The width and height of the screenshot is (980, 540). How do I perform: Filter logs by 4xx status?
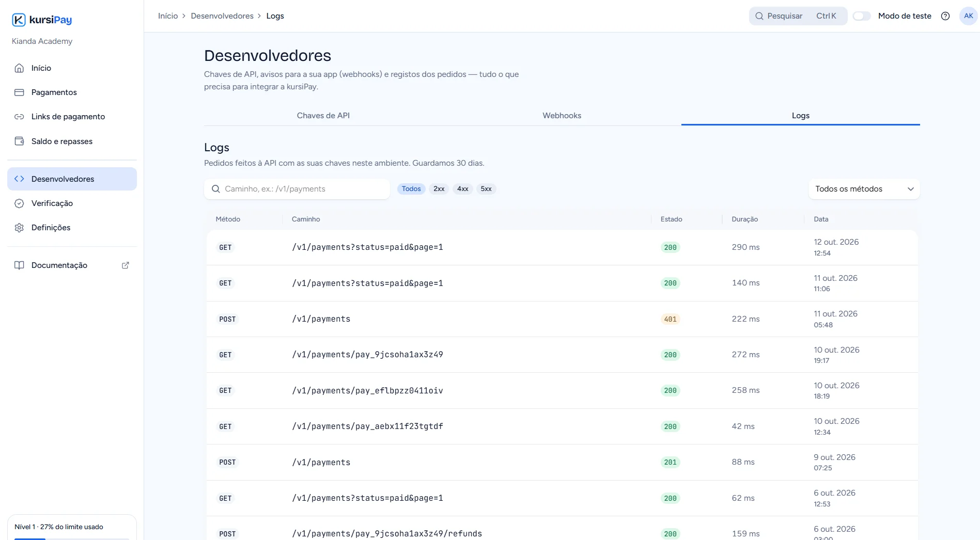[x=463, y=189]
